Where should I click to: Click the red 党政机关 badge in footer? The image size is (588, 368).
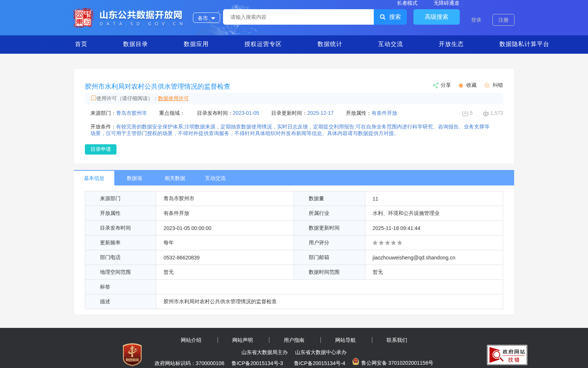pos(132,354)
